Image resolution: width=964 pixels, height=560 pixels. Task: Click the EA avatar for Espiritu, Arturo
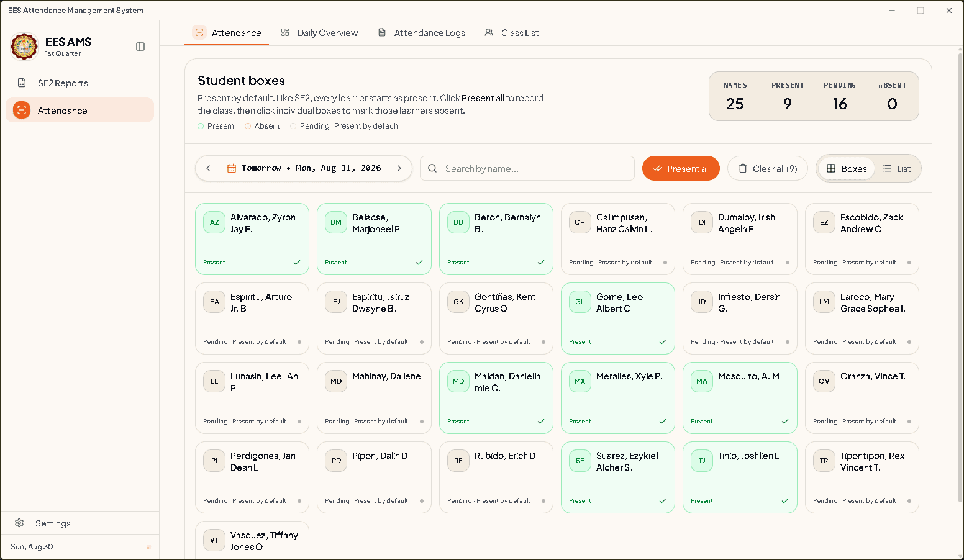coord(214,302)
